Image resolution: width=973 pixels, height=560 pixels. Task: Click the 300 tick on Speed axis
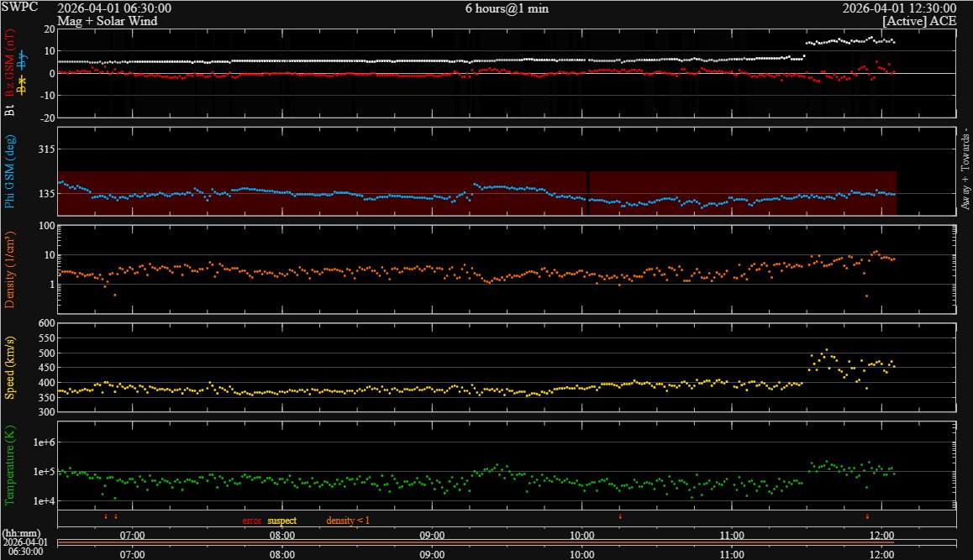coord(46,411)
